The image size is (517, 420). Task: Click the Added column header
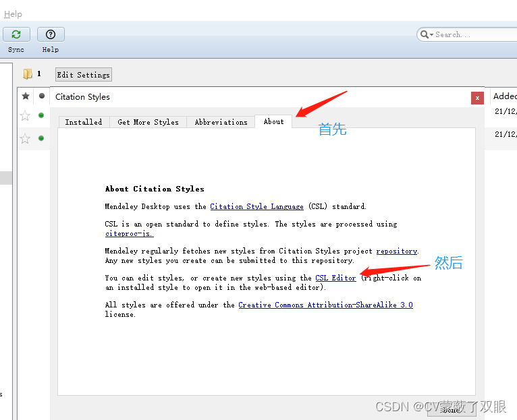504,96
